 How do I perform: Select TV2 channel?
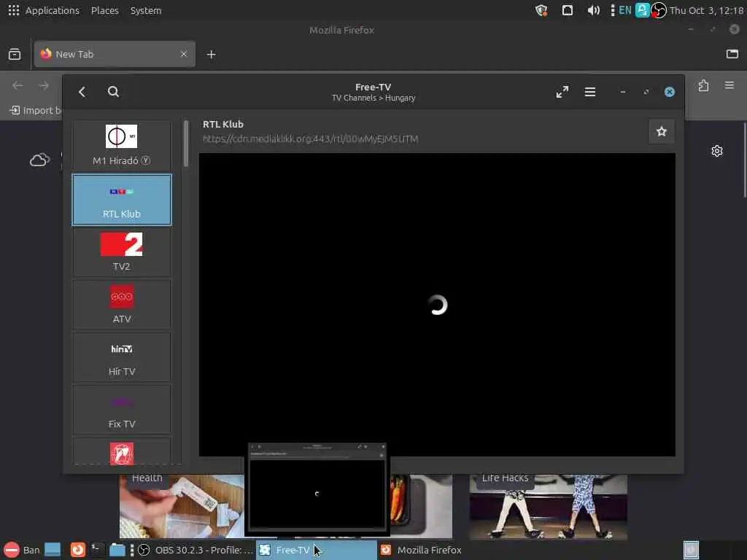[122, 252]
